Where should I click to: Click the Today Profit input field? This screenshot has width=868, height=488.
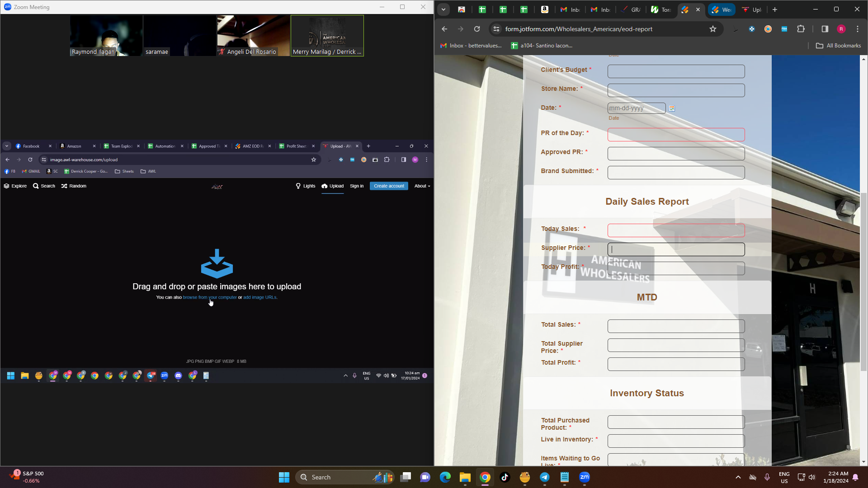coord(676,268)
